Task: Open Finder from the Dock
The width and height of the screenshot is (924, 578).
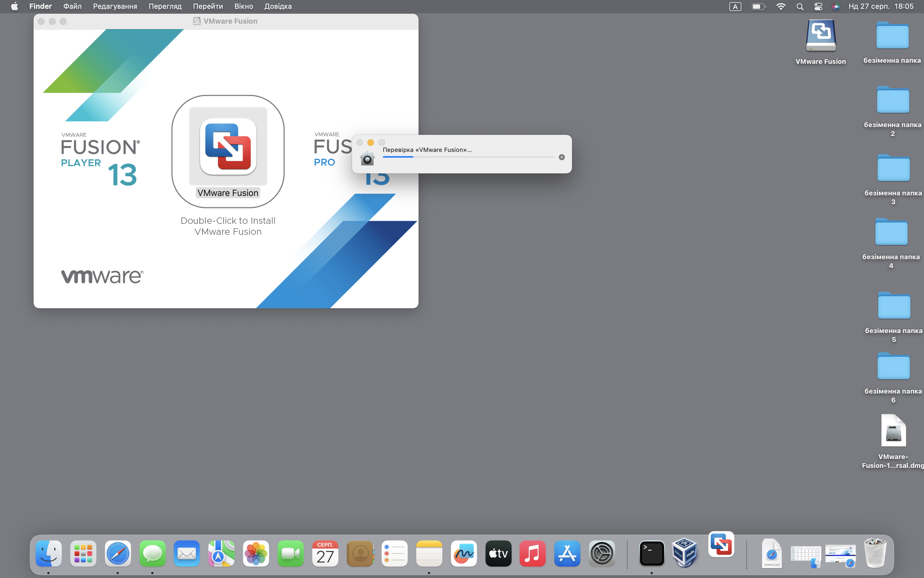Action: click(48, 554)
